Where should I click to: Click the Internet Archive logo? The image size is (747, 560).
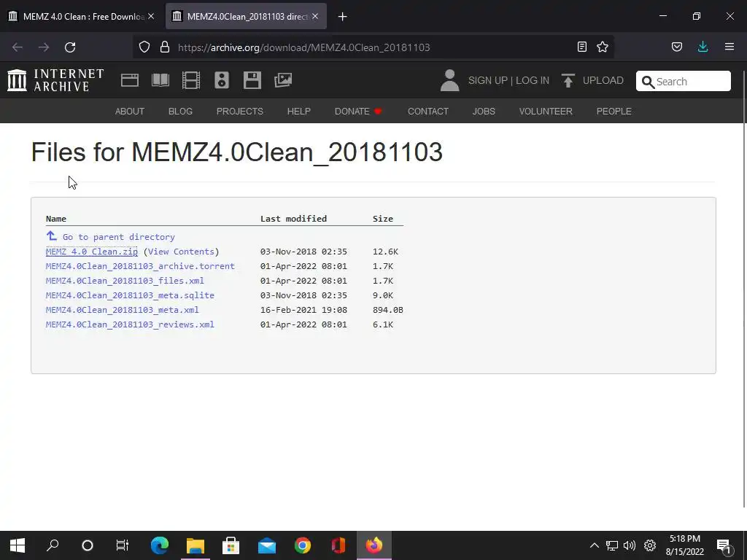(55, 80)
